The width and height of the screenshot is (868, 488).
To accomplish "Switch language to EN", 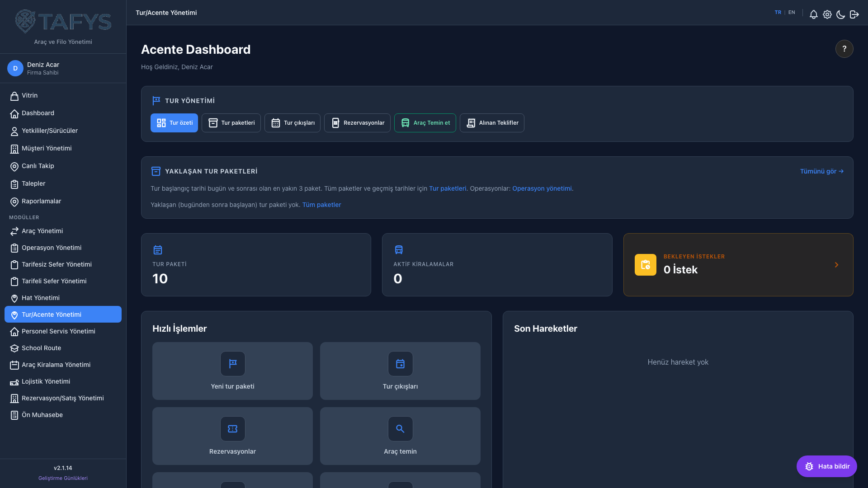I will [792, 13].
